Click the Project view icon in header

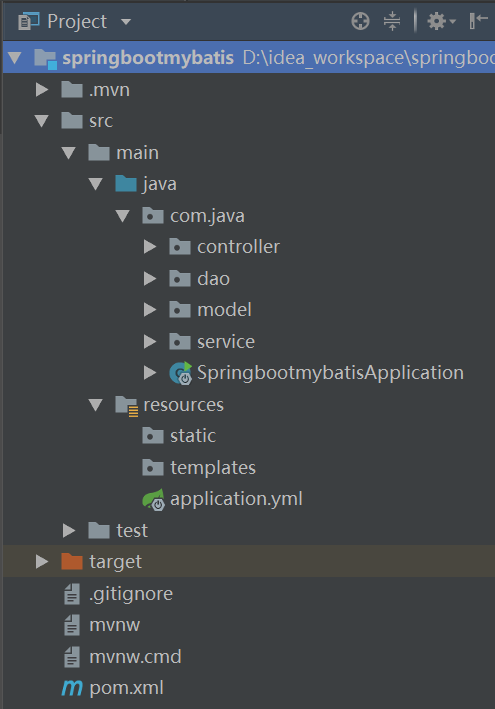(28, 21)
